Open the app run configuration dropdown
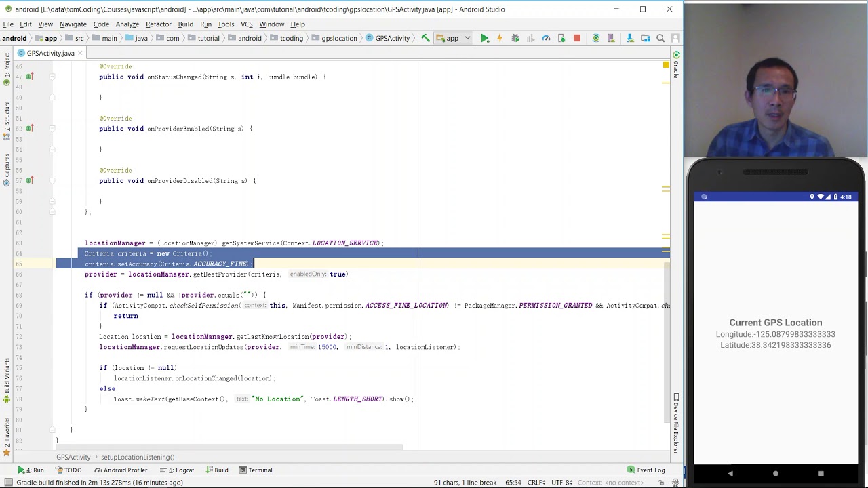 click(453, 38)
